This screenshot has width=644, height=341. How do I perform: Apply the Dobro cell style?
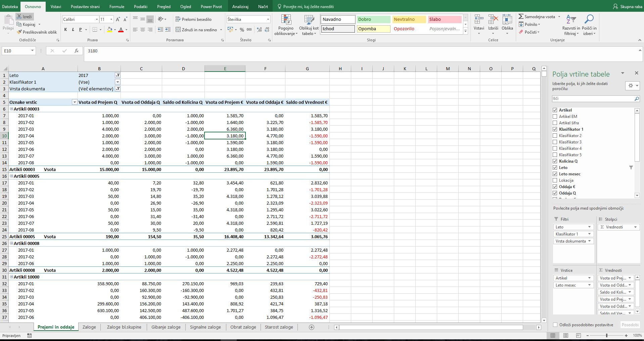pyautogui.click(x=373, y=19)
